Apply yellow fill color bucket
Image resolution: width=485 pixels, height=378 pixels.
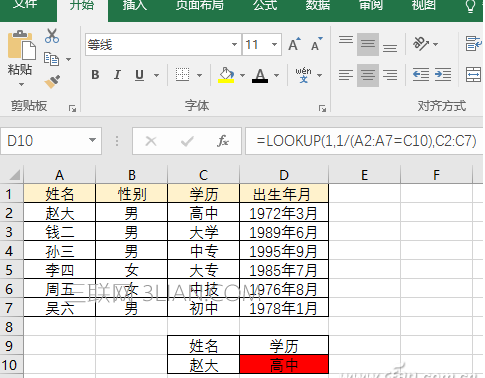pos(226,75)
